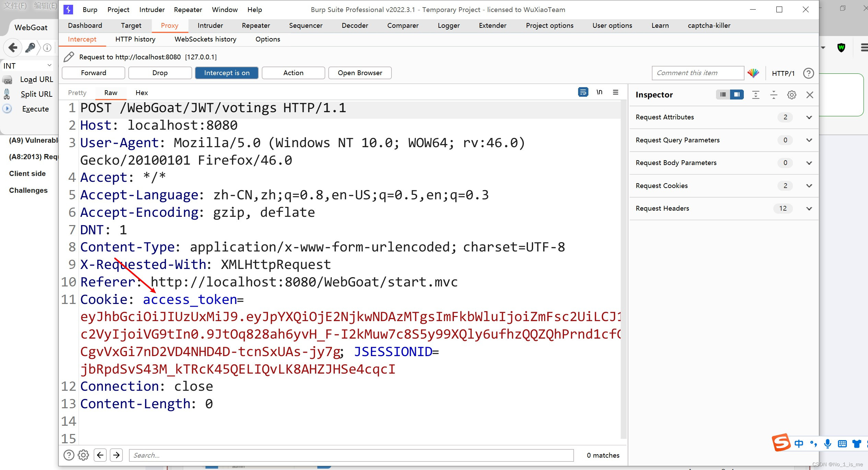Viewport: 868px width, 470px height.
Task: Click the word wrap toggle icon
Action: coord(583,93)
